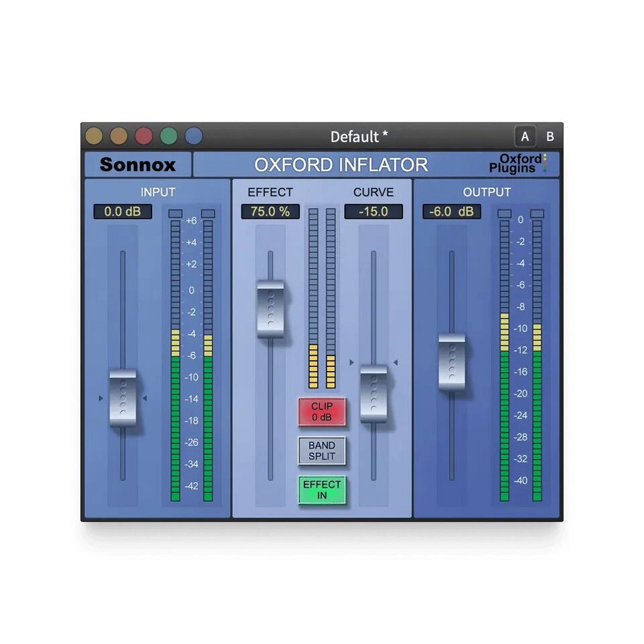
Task: Switch to preset slot A
Action: tap(526, 136)
